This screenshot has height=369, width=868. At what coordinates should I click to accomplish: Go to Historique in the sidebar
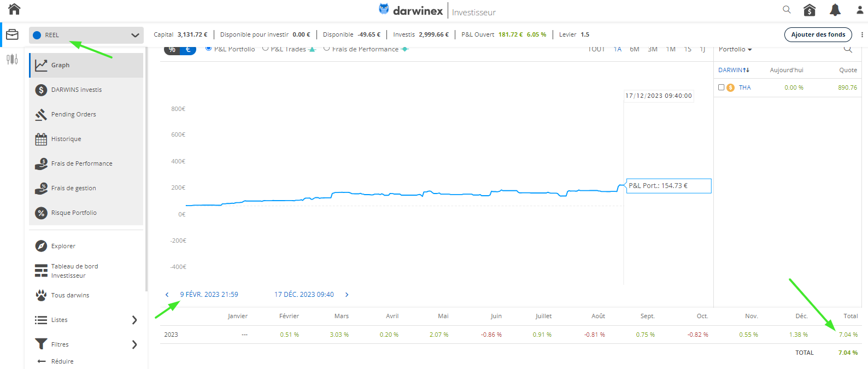tap(66, 139)
